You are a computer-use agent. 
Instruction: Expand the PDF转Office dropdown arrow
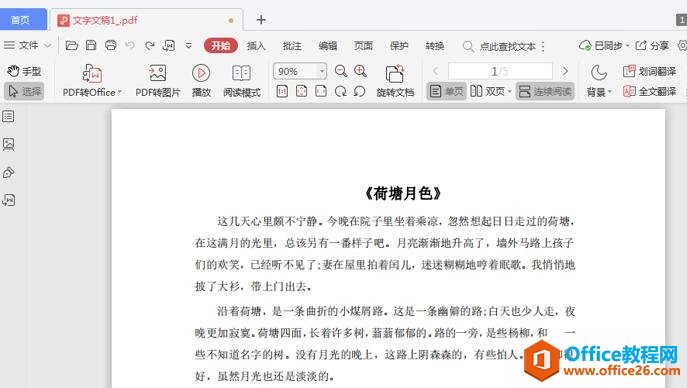pyautogui.click(x=120, y=92)
